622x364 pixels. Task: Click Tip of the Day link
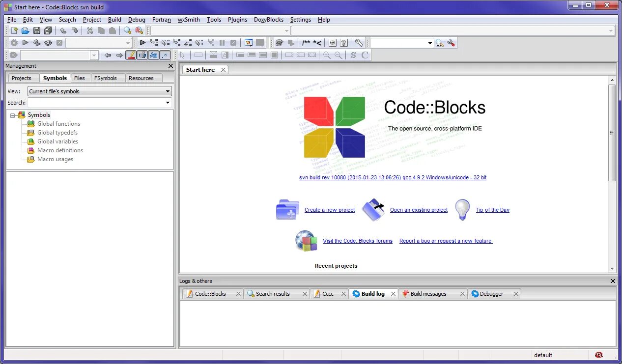[x=492, y=210]
